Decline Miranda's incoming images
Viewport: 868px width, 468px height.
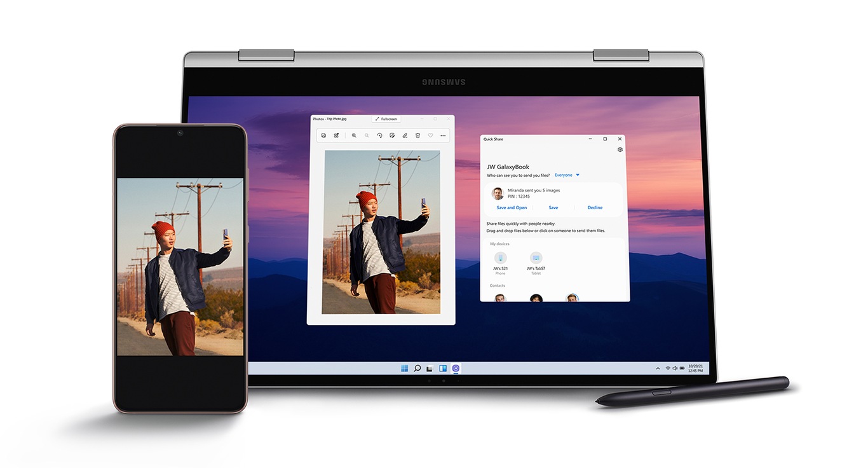pyautogui.click(x=595, y=208)
